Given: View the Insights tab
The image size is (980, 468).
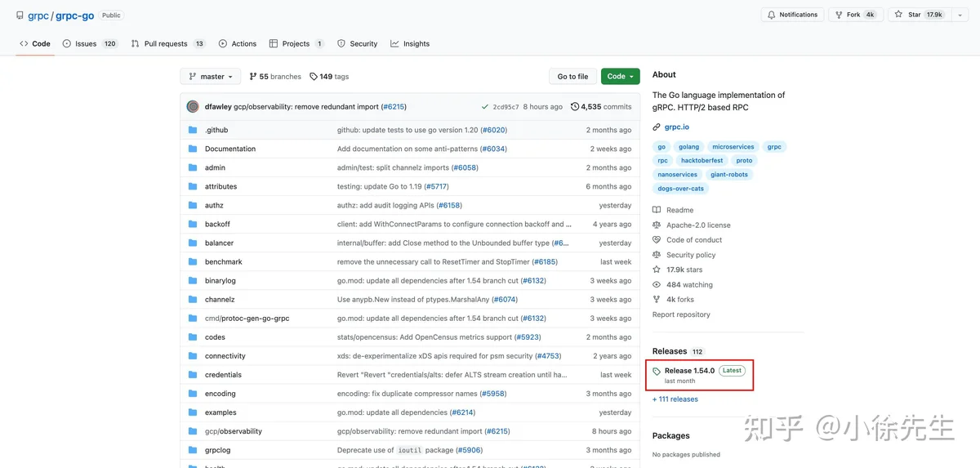Looking at the screenshot, I should pos(410,43).
